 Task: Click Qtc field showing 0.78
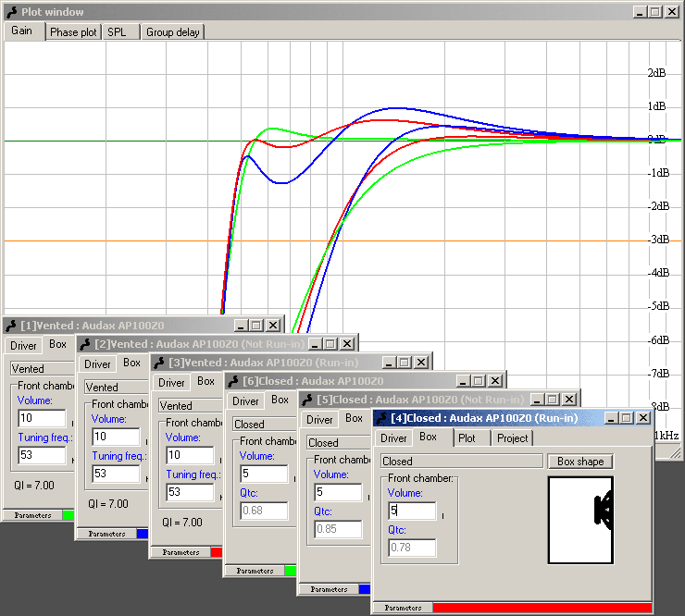point(412,548)
